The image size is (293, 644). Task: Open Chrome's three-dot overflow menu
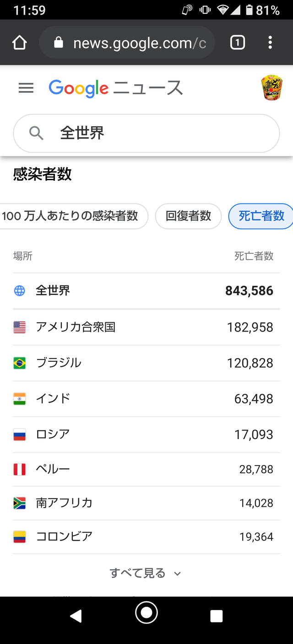[x=270, y=43]
